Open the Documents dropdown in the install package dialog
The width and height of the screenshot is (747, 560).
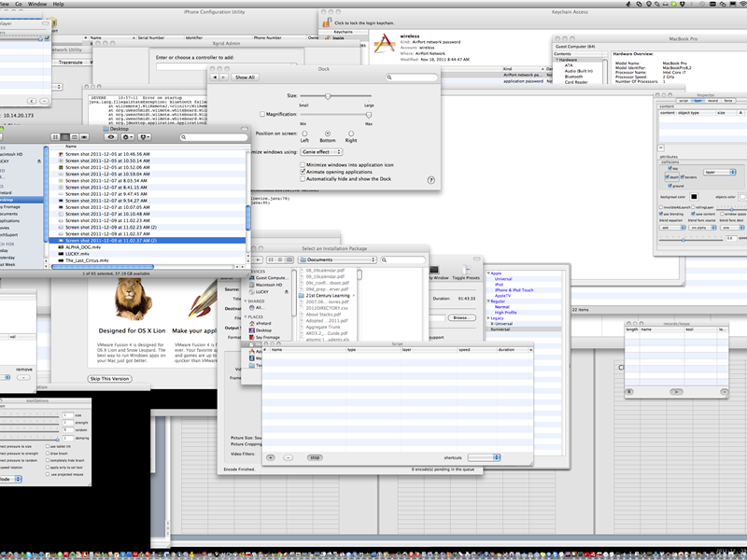pyautogui.click(x=338, y=259)
